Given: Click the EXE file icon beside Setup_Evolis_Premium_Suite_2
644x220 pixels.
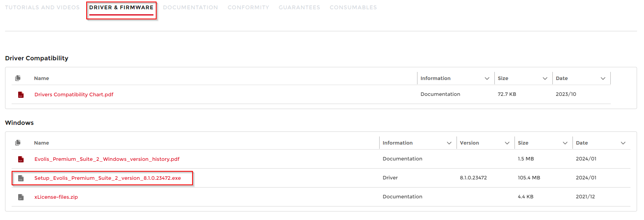Looking at the screenshot, I should (x=21, y=178).
